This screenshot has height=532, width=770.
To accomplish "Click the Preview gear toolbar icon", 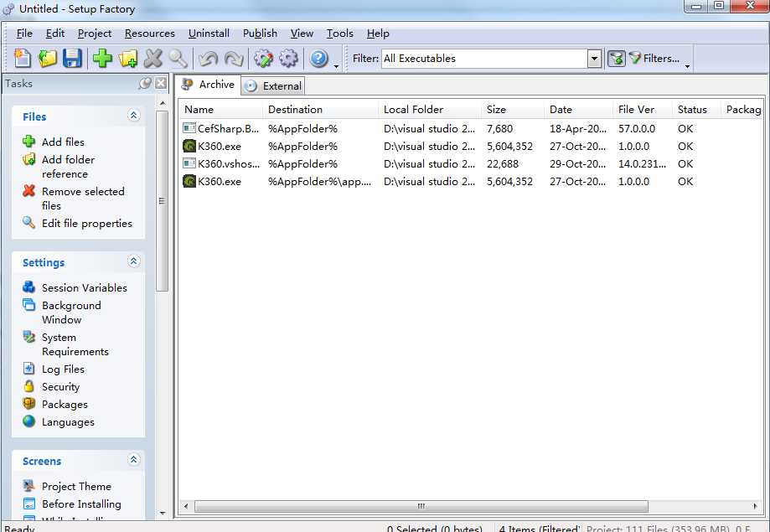I will point(288,59).
